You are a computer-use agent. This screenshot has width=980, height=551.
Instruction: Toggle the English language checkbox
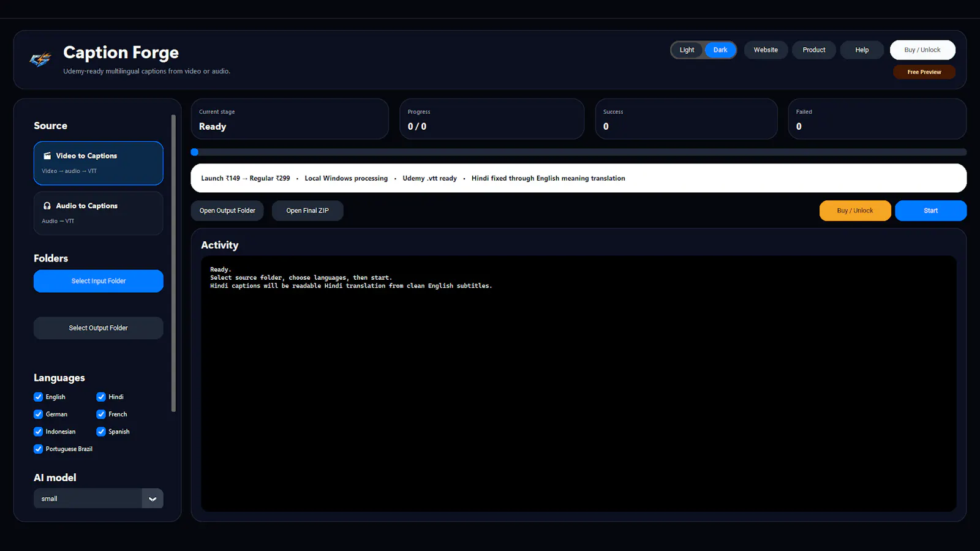click(38, 397)
